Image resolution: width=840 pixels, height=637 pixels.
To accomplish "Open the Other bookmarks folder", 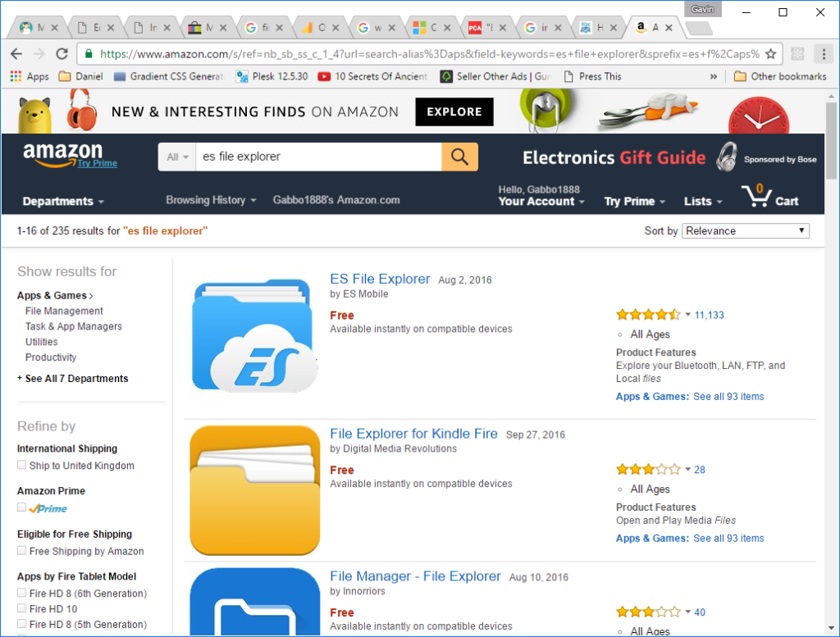I will point(780,76).
